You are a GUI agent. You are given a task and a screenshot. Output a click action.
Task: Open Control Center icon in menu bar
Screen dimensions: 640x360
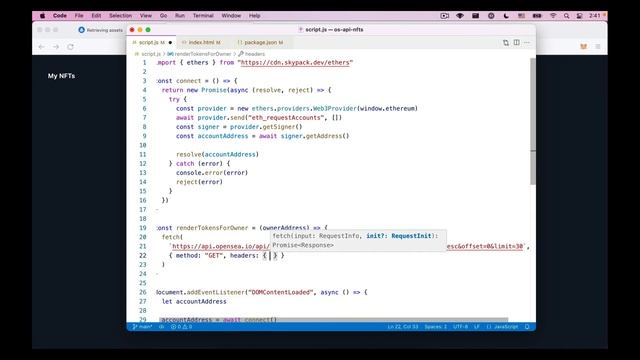[579, 16]
